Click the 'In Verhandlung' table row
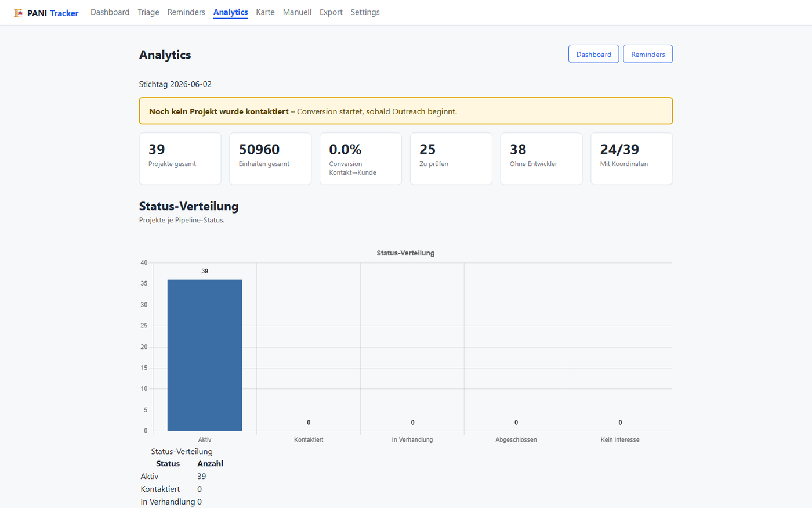Viewport: 812px width, 508px height. 182,502
